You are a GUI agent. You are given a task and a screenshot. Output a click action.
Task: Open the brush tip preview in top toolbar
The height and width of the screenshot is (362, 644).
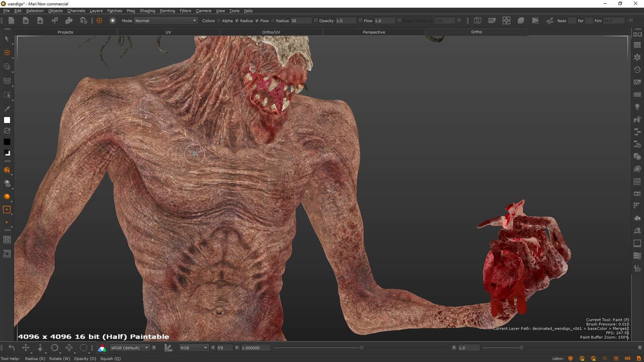[113, 21]
